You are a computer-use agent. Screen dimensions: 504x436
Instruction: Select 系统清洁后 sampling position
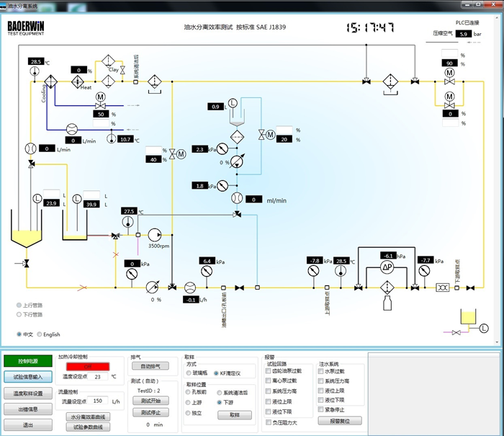[219, 393]
